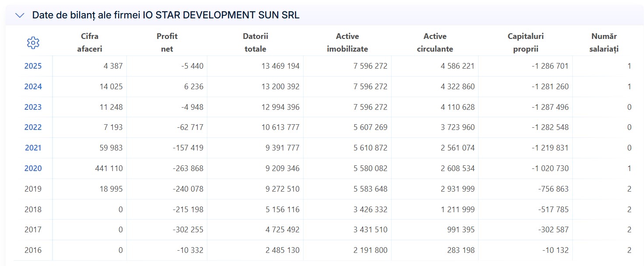Click fixed assets value 5 580 082
Image resolution: width=644 pixels, height=266 pixels.
click(x=370, y=168)
